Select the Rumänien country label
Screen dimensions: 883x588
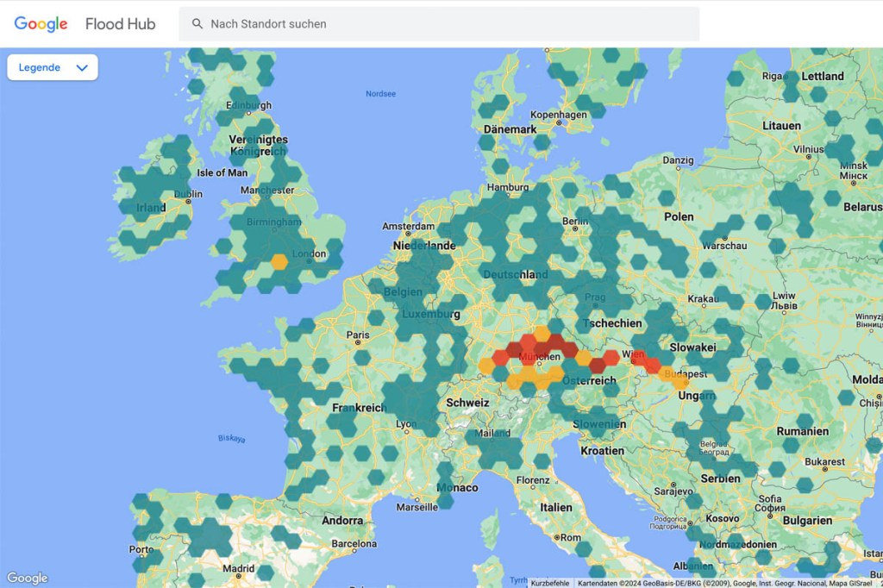pyautogui.click(x=803, y=431)
